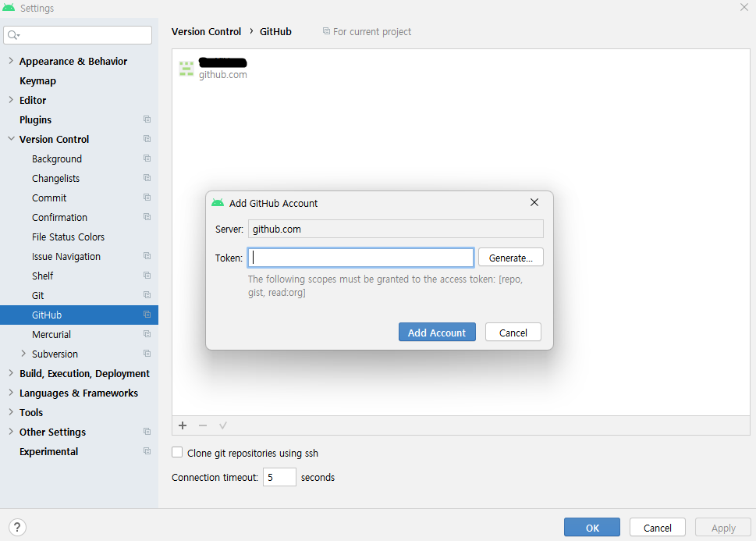Click the For current project icon
756x541 pixels.
326,31
